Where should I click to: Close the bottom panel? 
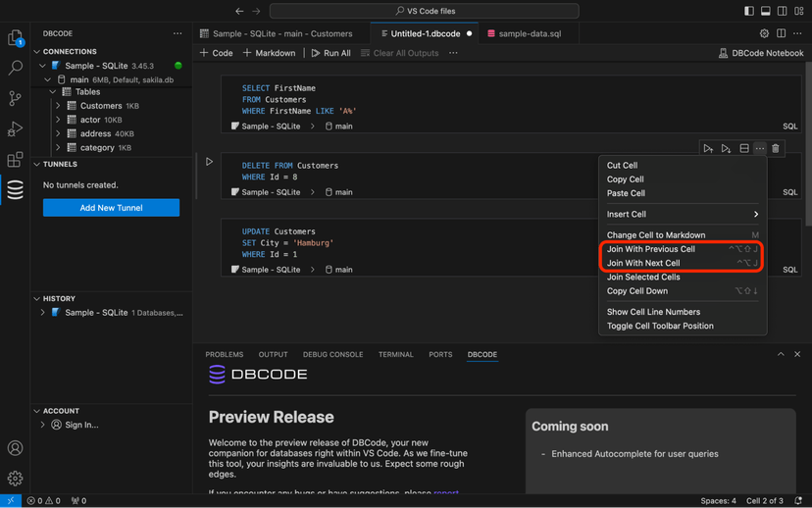[797, 354]
